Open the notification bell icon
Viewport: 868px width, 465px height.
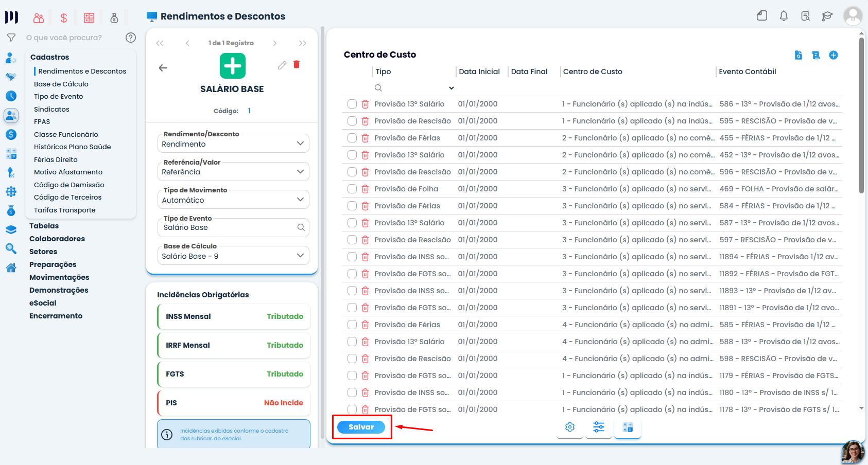pyautogui.click(x=784, y=16)
